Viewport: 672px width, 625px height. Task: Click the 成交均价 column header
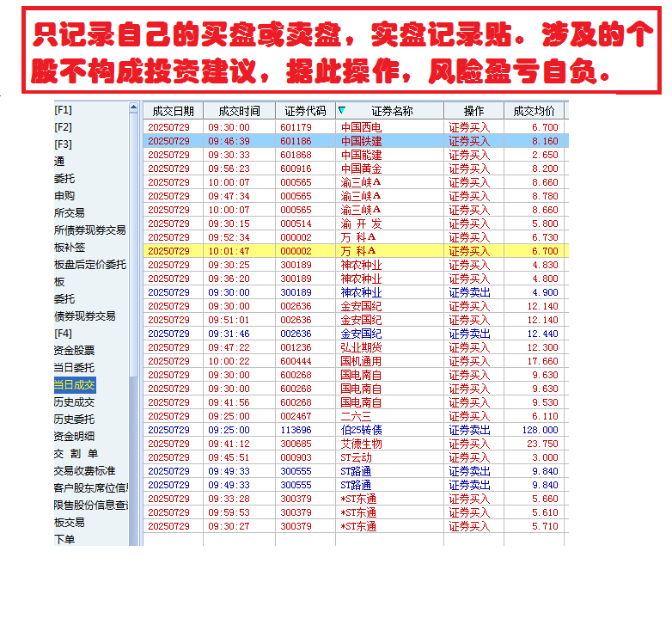[x=534, y=111]
